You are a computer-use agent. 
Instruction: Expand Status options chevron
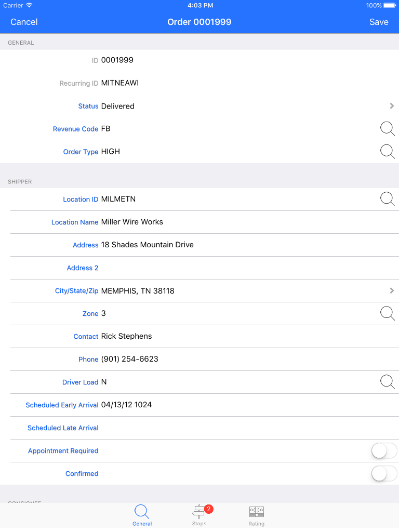point(392,106)
